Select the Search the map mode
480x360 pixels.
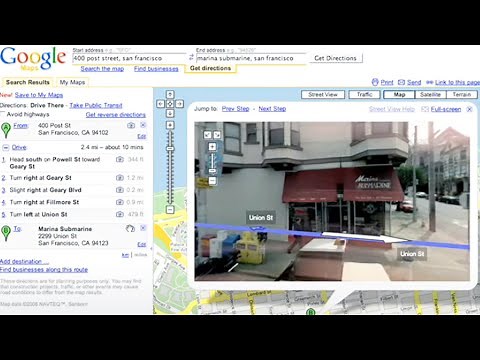[x=102, y=69]
